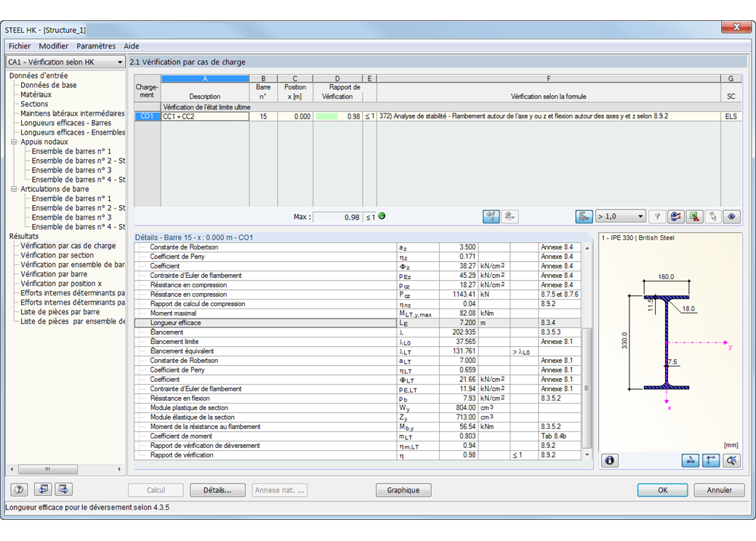Click the eye view mode icon
The image size is (756, 541).
click(731, 217)
